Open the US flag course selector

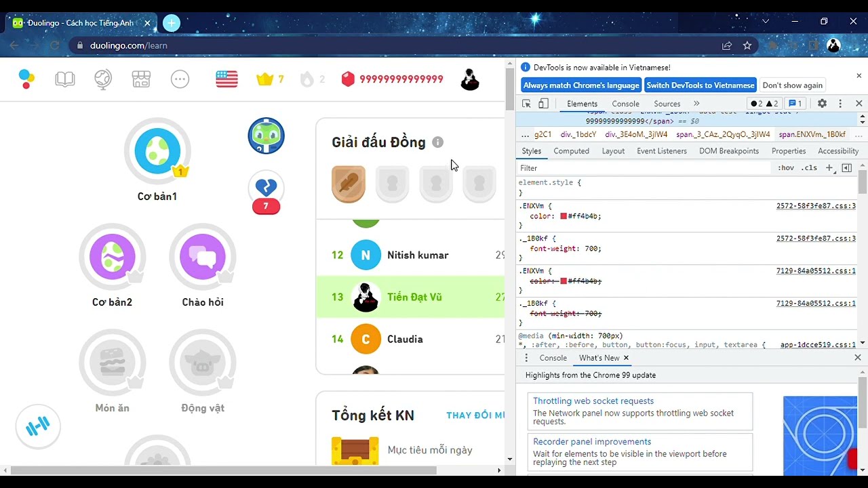pyautogui.click(x=227, y=79)
